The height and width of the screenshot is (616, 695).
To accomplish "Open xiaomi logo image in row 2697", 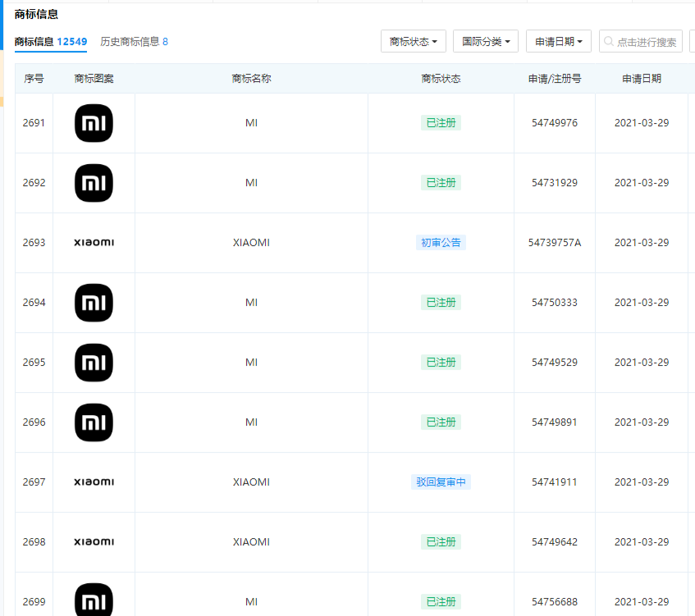I will click(x=94, y=481).
